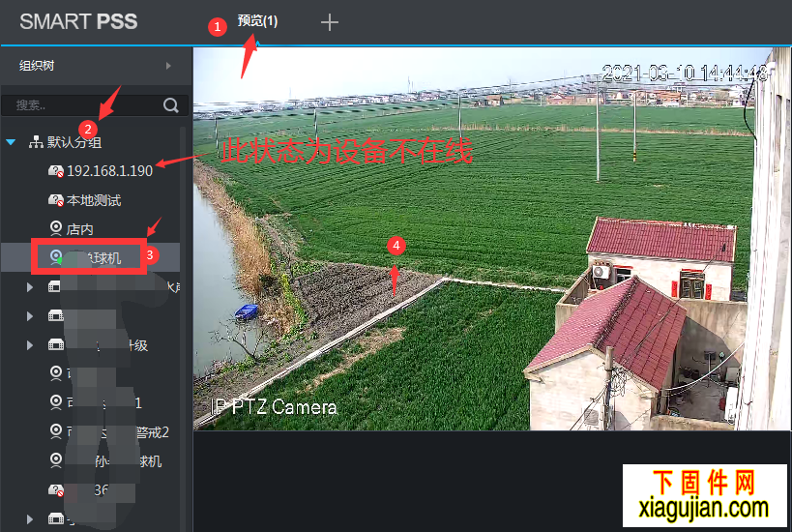The width and height of the screenshot is (792, 532).
Task: Collapse the 默认分组 group tree
Action: 11,142
